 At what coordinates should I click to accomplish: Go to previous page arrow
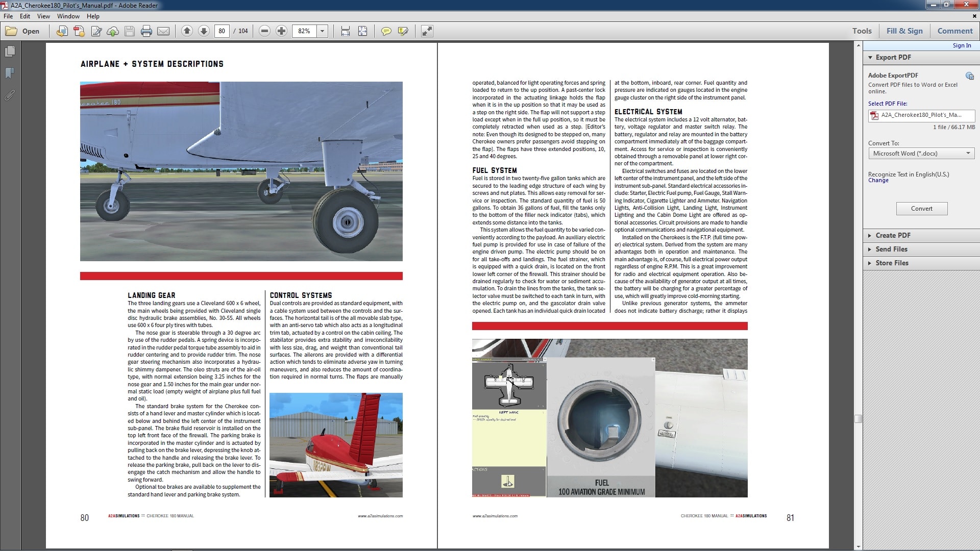(187, 31)
